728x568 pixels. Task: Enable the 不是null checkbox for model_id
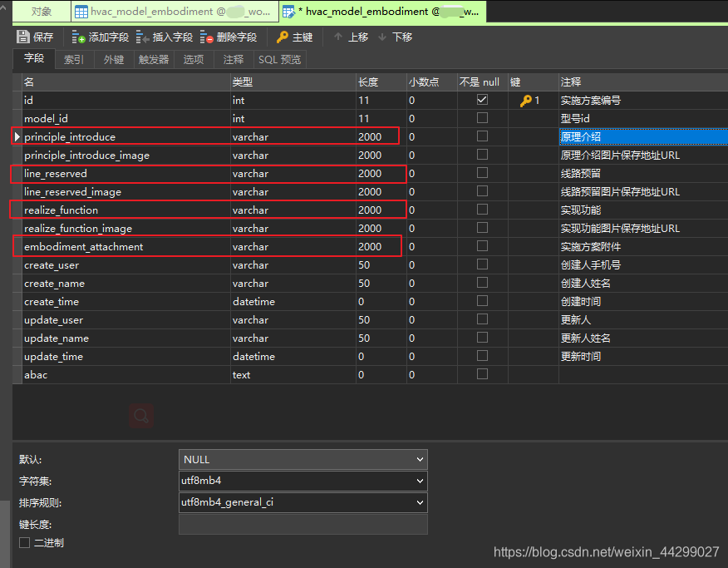coord(482,118)
